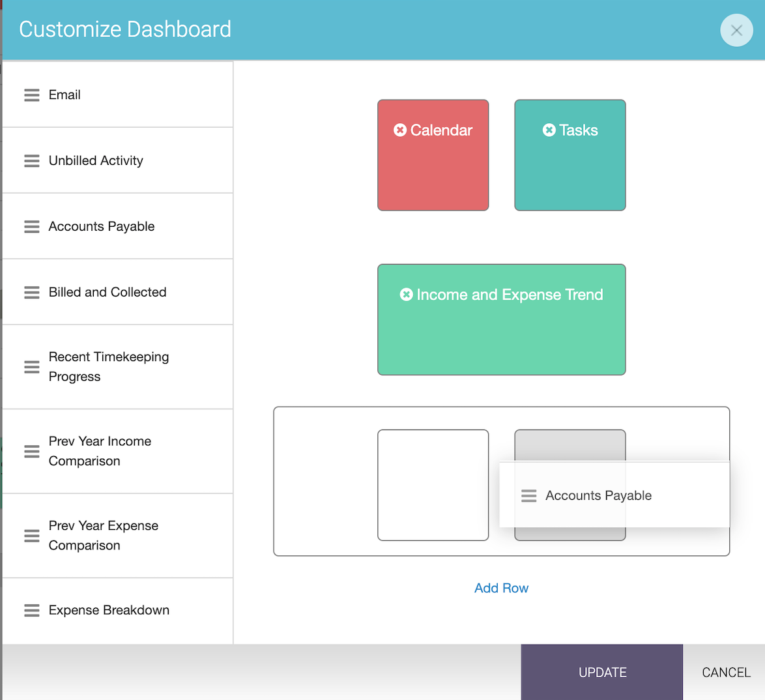Screen dimensions: 765x700
Task: Click the teal Tasks tile
Action: coord(570,155)
